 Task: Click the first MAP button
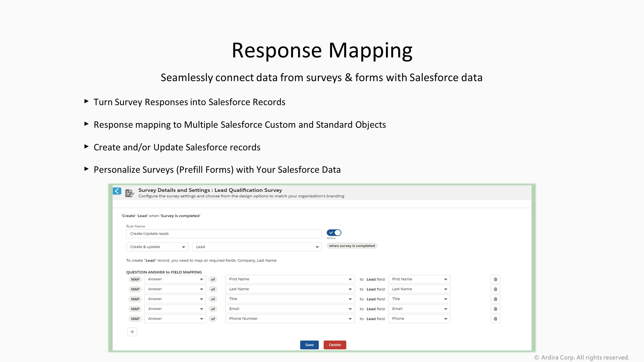[135, 279]
